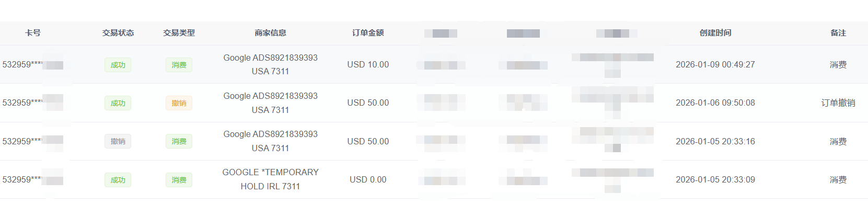Select the 2026-01-09 00:49:27 timestamp

click(715, 65)
